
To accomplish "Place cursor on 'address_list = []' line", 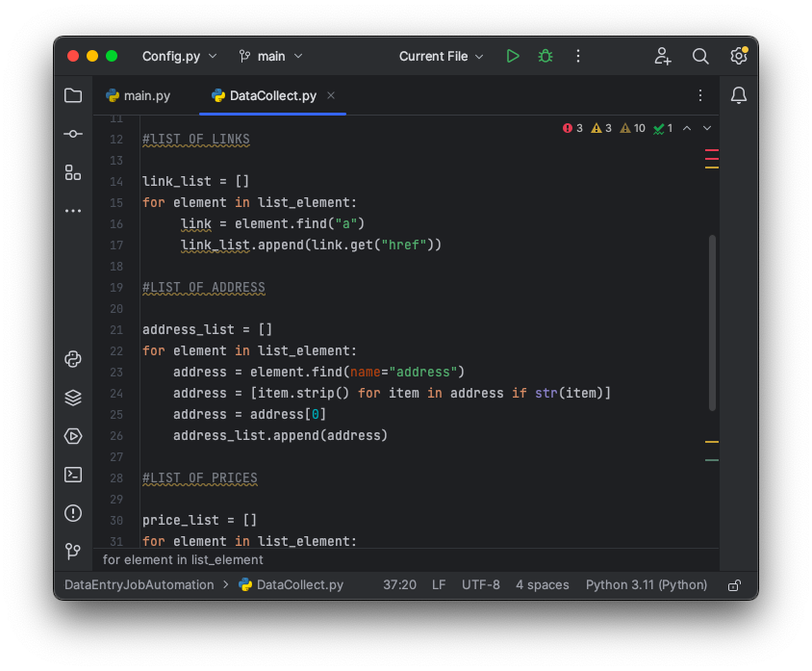I will click(x=207, y=329).
